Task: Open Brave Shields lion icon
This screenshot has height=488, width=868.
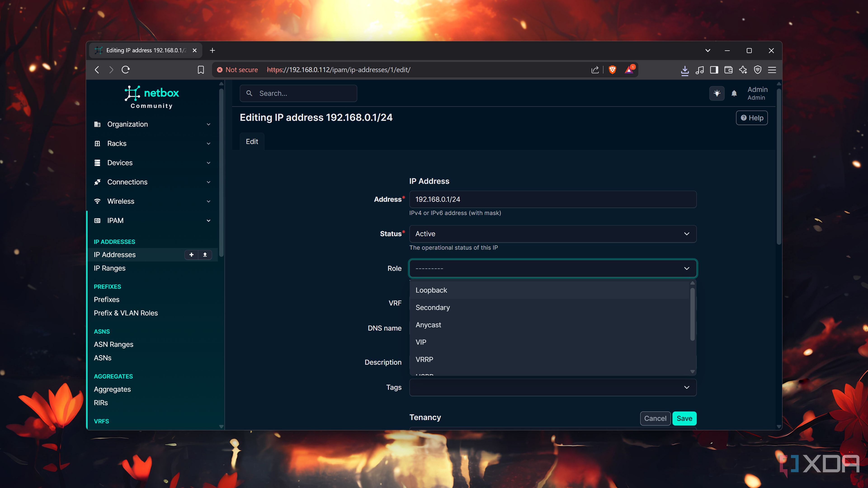Action: click(612, 70)
